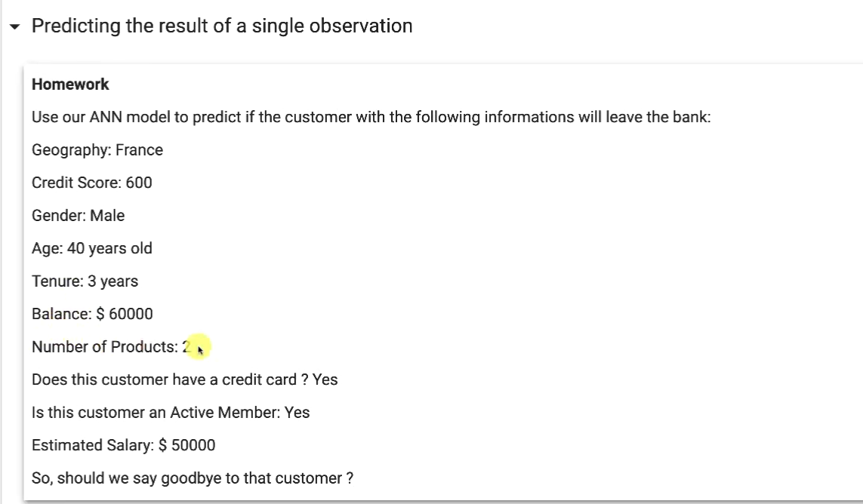Click the 'Gender: Male' line
Viewport: 863px width, 504px height.
point(78,216)
